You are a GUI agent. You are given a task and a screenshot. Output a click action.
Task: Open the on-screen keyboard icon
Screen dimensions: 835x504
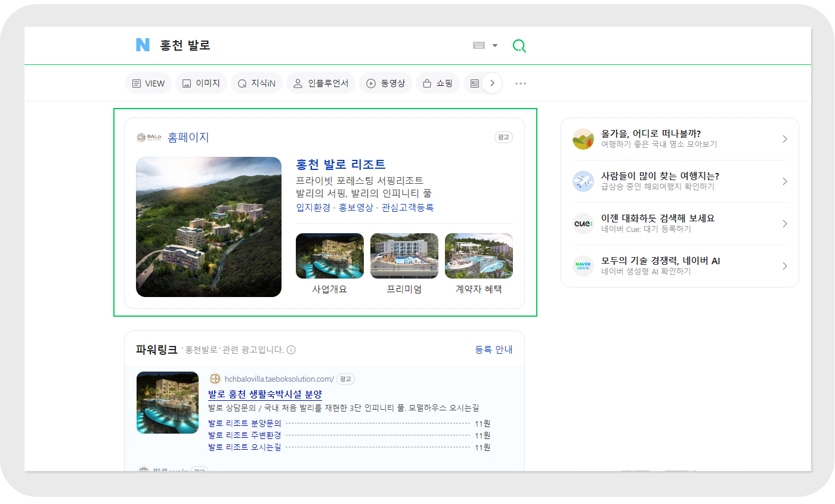click(478, 45)
